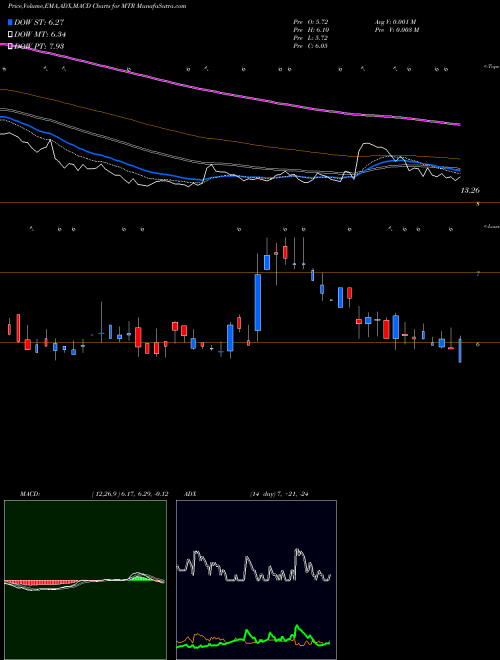This screenshot has width=500, height=660.
Task: Click the price axis label 8
Action: pos(478,204)
